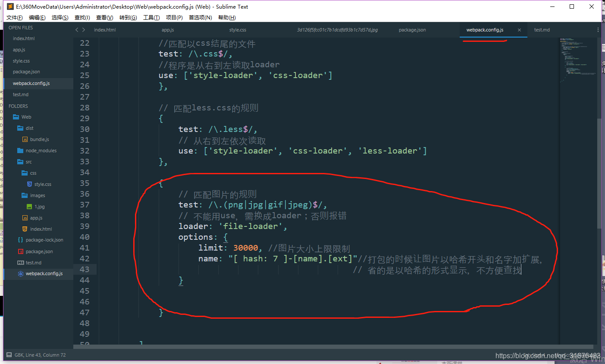Viewport: 605px width, 364px height.
Task: Open bundle.js file icon in dist
Action: 25,139
